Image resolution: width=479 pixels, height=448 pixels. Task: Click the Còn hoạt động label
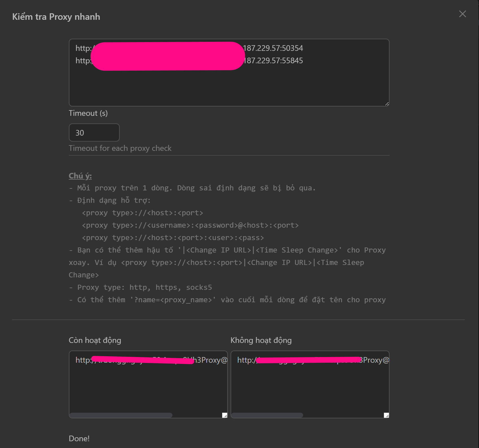click(95, 340)
